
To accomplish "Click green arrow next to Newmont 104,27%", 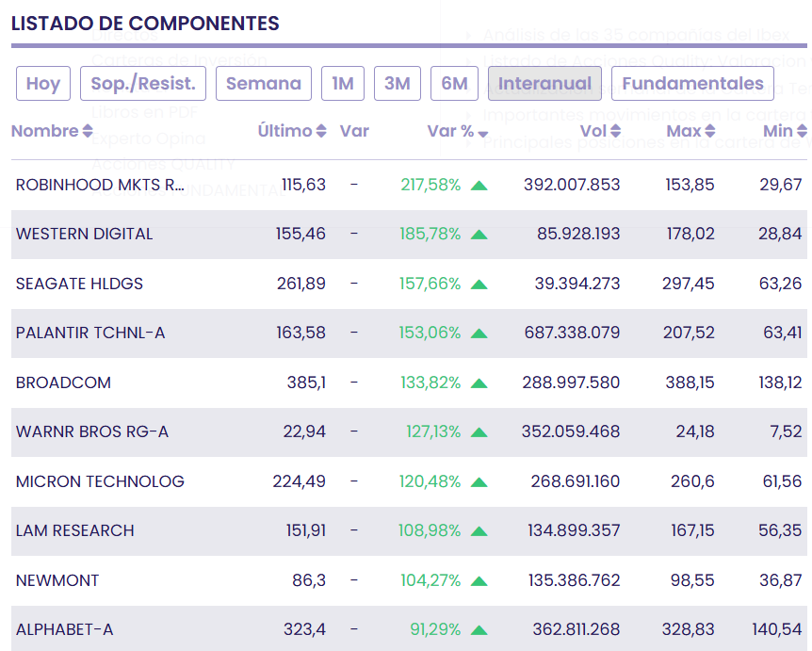I will [x=479, y=580].
